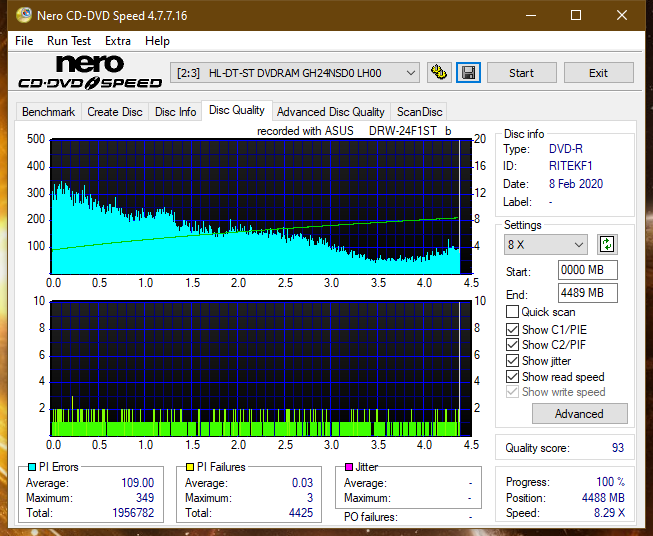Click the cyan PI Errors legend swatch

(x=32, y=467)
